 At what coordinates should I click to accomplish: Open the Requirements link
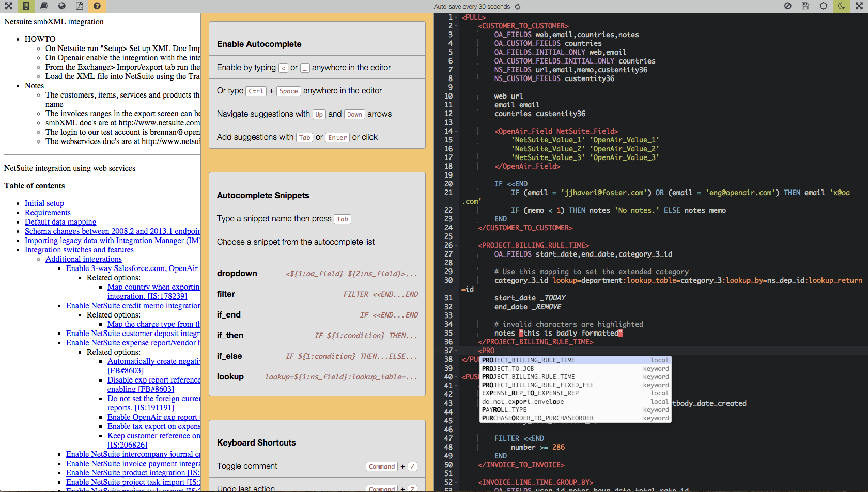pos(48,213)
